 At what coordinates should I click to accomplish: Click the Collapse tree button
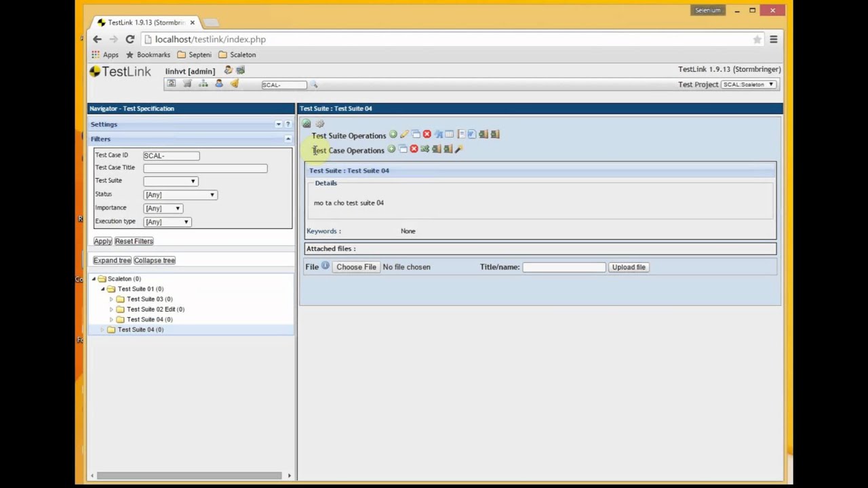[x=155, y=260]
